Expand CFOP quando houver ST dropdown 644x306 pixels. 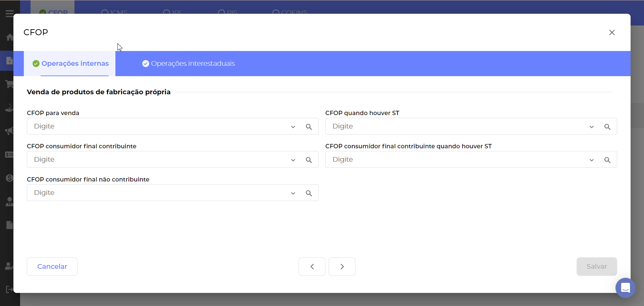[592, 127]
